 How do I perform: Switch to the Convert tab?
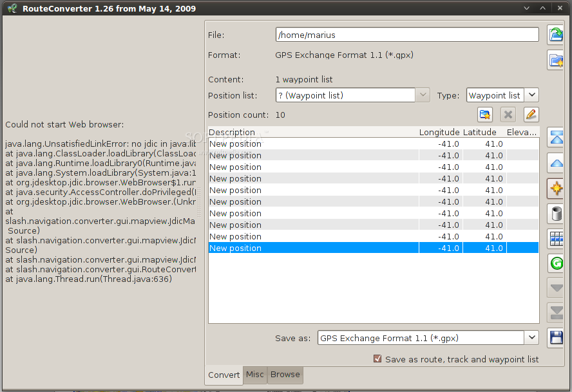(224, 375)
